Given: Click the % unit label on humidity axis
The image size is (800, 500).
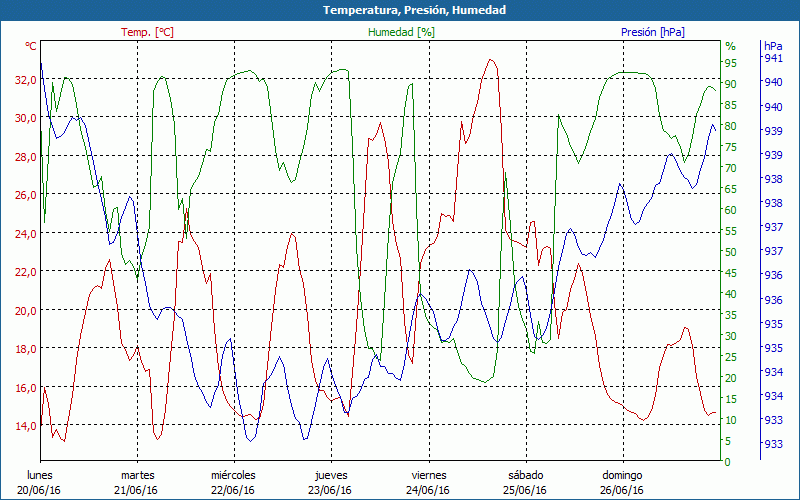Looking at the screenshot, I should [x=730, y=46].
